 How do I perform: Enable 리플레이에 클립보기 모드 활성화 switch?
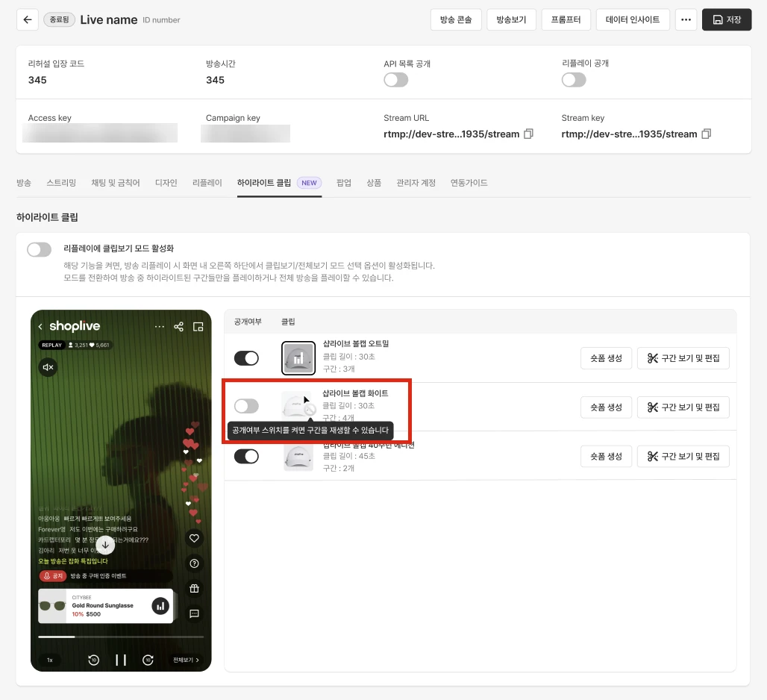point(39,249)
